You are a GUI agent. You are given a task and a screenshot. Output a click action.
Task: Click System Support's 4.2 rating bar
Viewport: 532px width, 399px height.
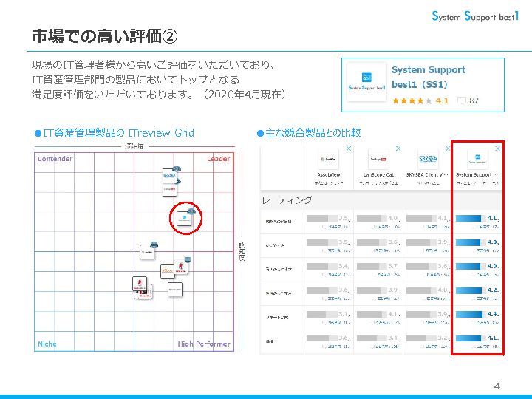[x=471, y=290]
